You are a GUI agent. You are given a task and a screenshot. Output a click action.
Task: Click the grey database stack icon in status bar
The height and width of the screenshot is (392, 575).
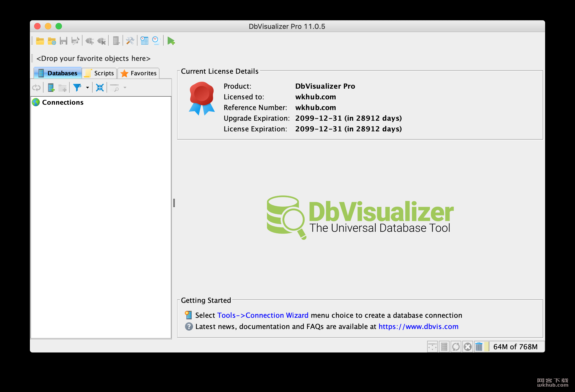coord(444,347)
